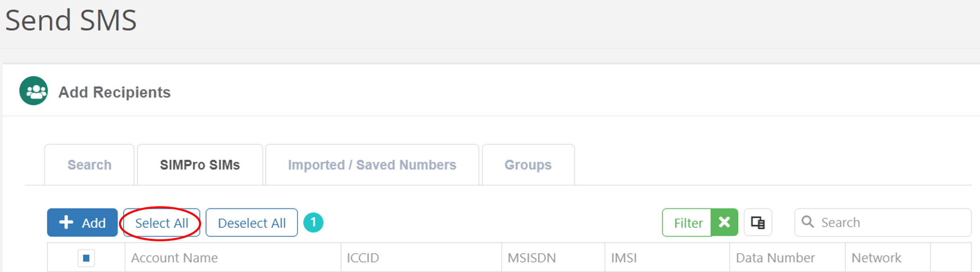
Task: Open the Filter options
Action: click(688, 223)
